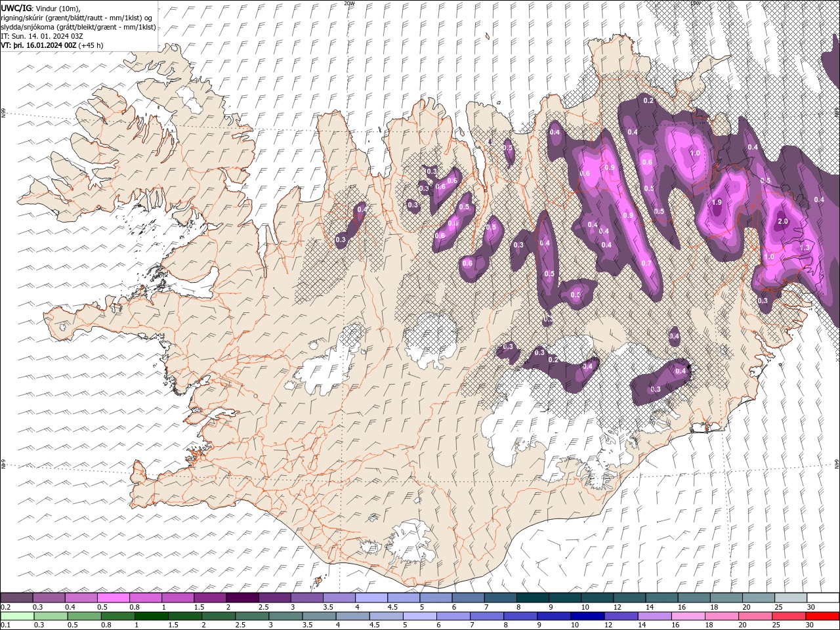840x630 pixels.
Task: Click the '20W' longitude label at the top edge
Action: (x=349, y=3)
